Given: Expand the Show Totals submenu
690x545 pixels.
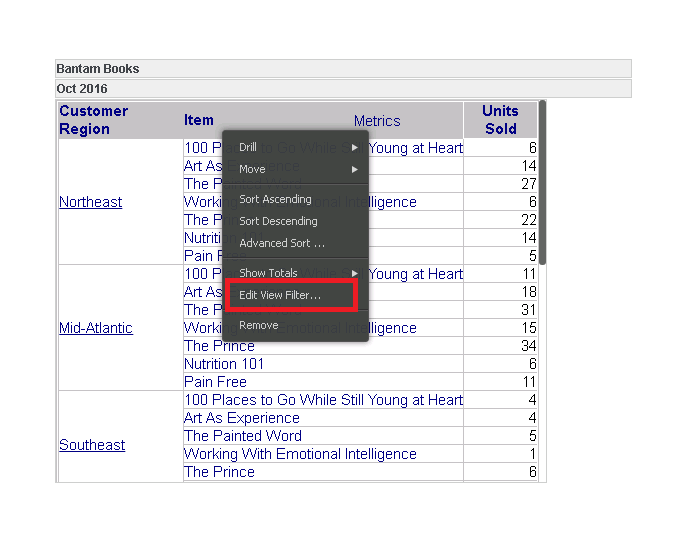Looking at the screenshot, I should (x=295, y=273).
